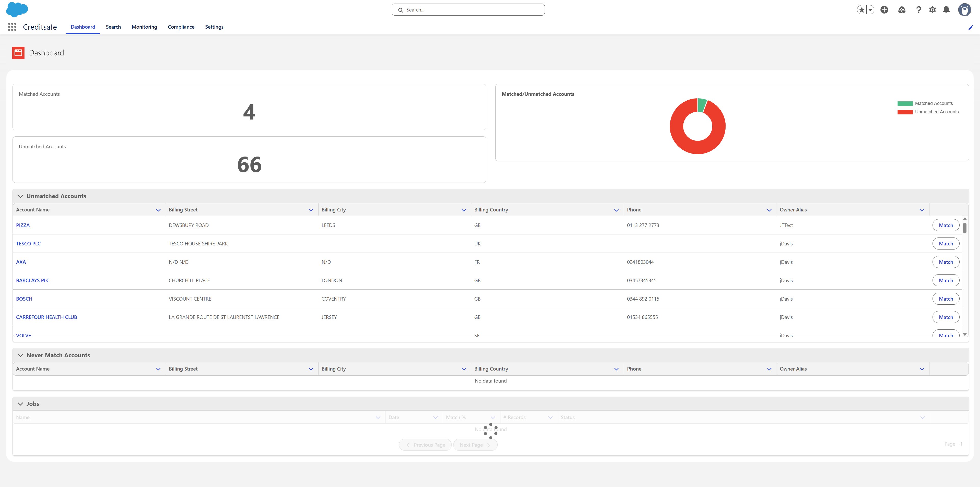This screenshot has width=980, height=487.
Task: Click the Favorites star icon
Action: 862,10
